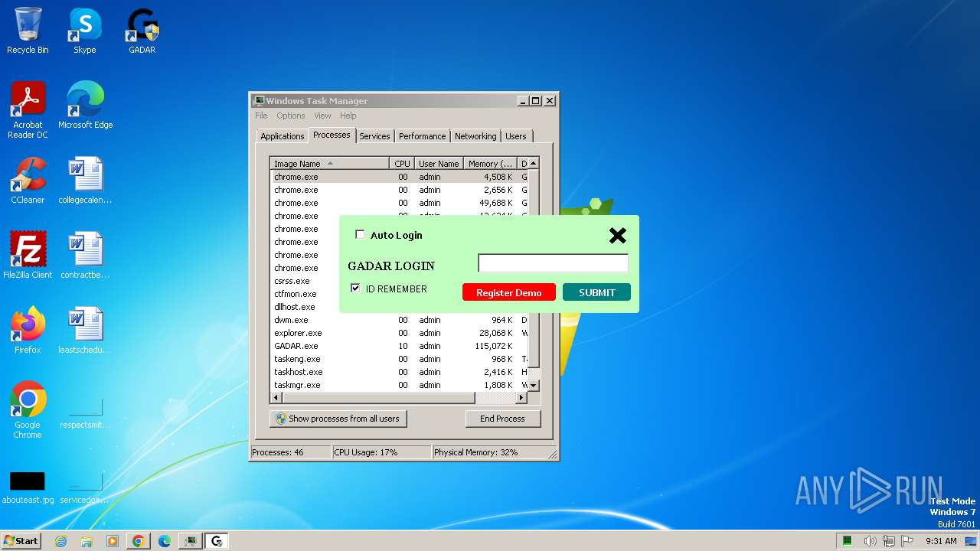Click scroll right arrow in process list
Screen dimensions: 980x551
[521, 398]
